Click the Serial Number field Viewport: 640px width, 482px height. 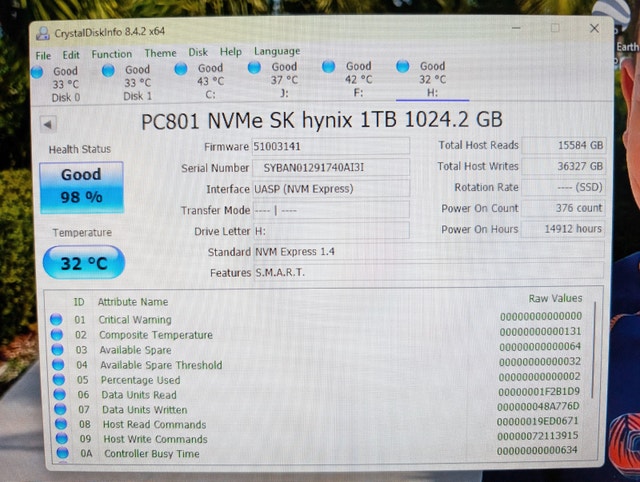coord(331,168)
